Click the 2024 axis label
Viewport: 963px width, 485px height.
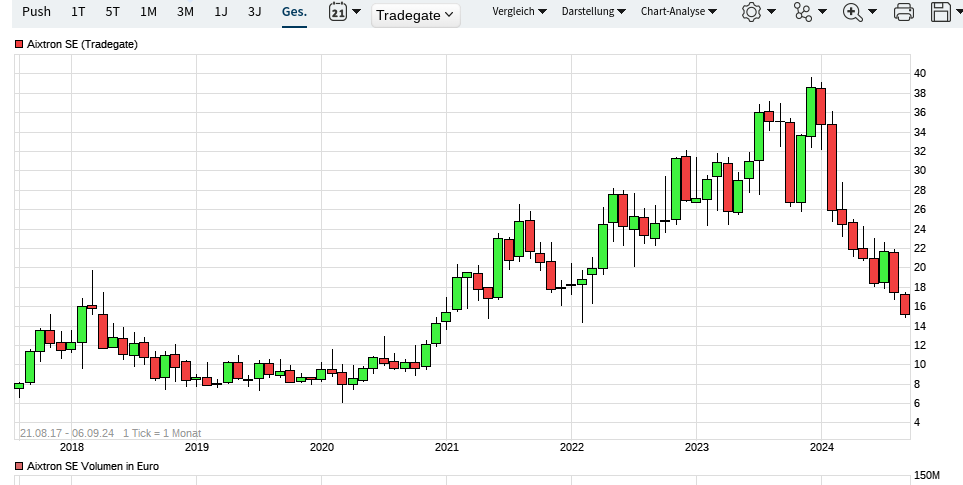(x=822, y=447)
